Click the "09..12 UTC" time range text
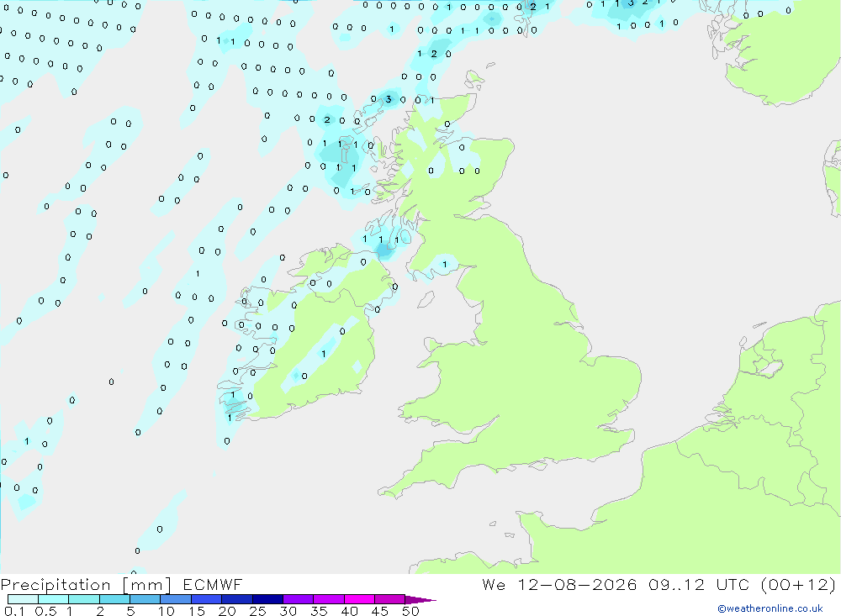This screenshot has width=841, height=616. pos(698,584)
